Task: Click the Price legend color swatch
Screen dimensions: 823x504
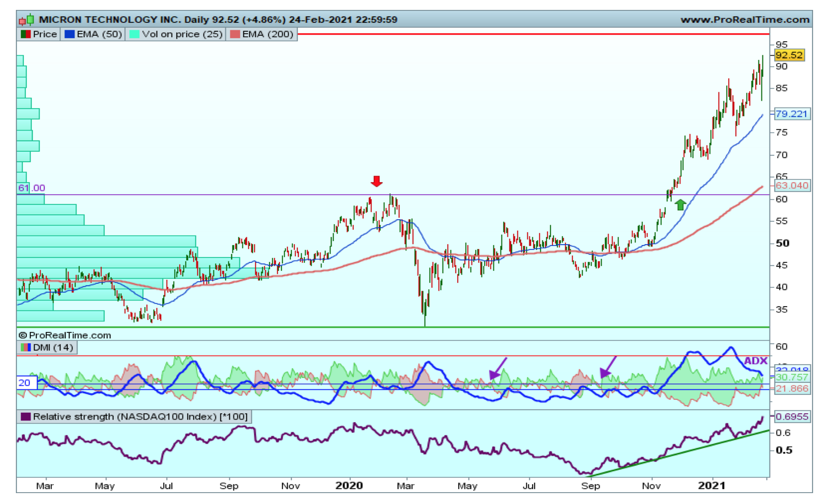Action: [x=26, y=34]
